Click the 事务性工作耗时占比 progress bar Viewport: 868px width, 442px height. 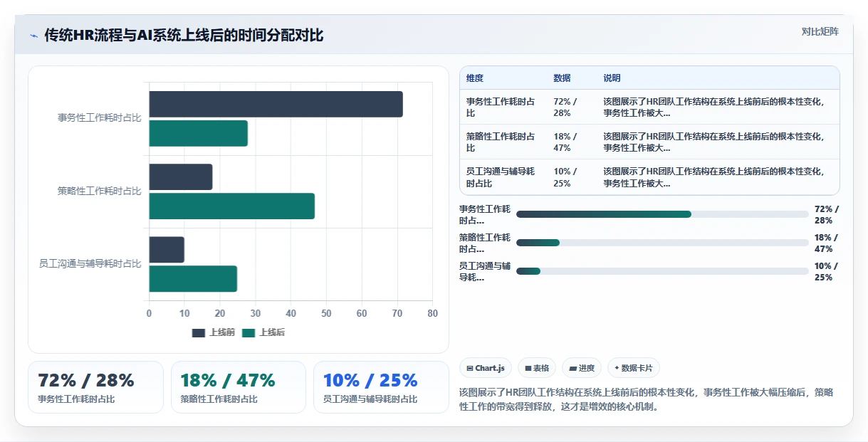[x=662, y=214]
